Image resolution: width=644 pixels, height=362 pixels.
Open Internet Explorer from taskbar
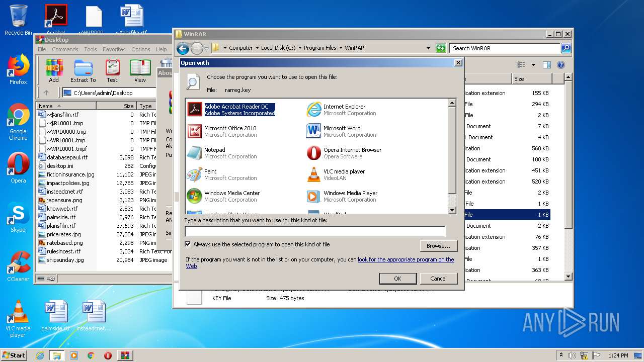pyautogui.click(x=40, y=355)
